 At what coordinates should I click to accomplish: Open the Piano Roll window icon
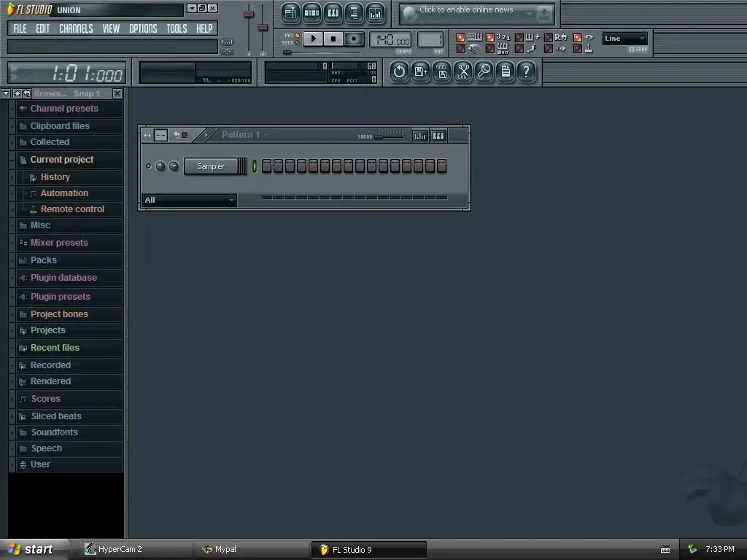[x=333, y=13]
